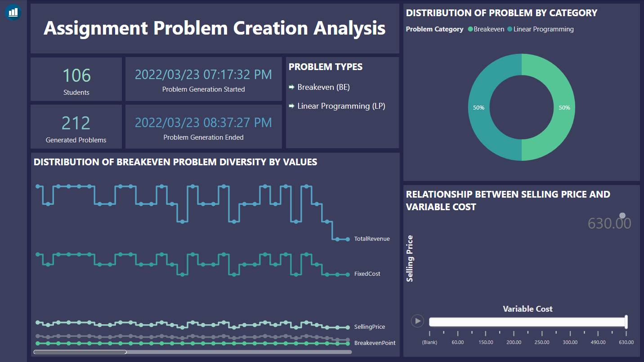
Task: Click the arrow icon next to Breakeven (BE)
Action: point(291,87)
